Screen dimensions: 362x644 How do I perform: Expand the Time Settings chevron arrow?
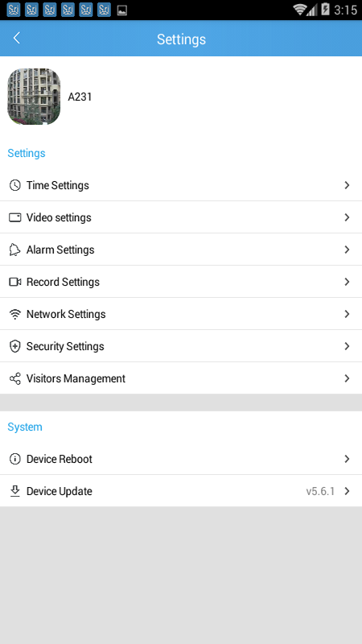347,185
